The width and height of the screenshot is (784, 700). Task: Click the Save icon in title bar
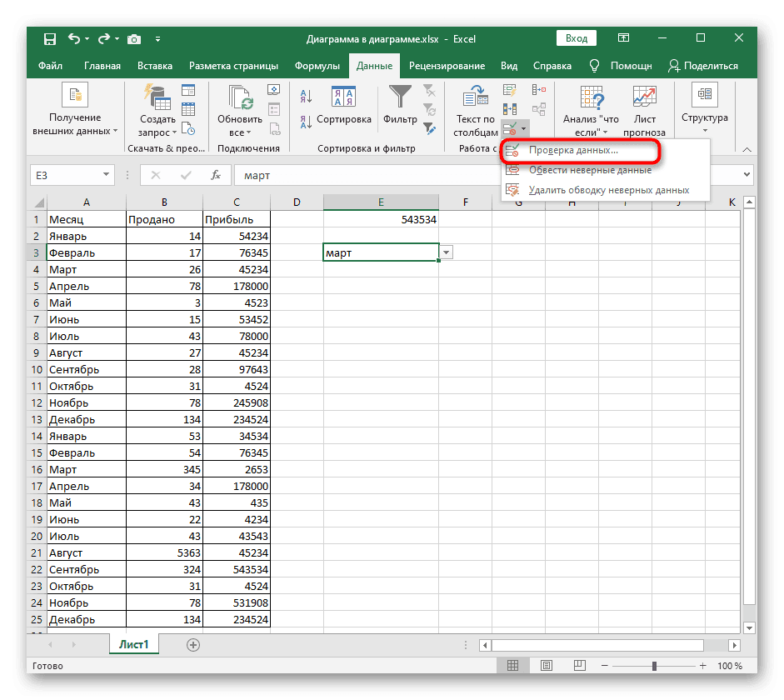pyautogui.click(x=50, y=39)
